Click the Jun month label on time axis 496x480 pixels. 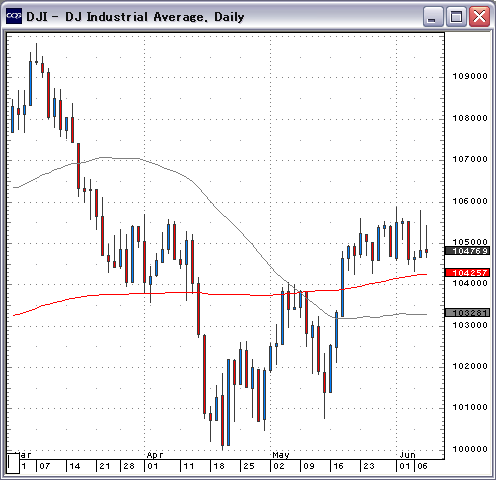(408, 455)
